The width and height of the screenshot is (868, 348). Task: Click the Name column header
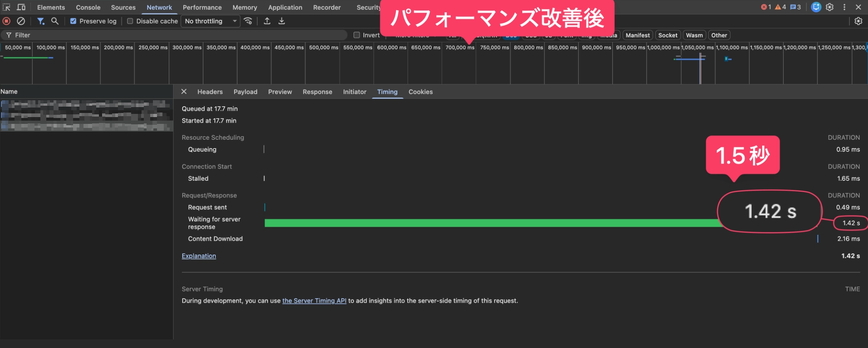(86, 92)
